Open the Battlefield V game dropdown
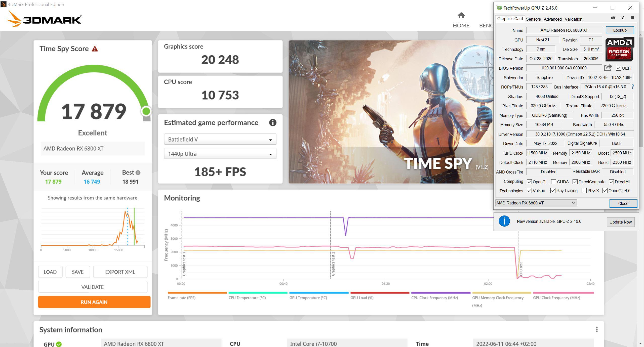The image size is (644, 347). point(220,139)
